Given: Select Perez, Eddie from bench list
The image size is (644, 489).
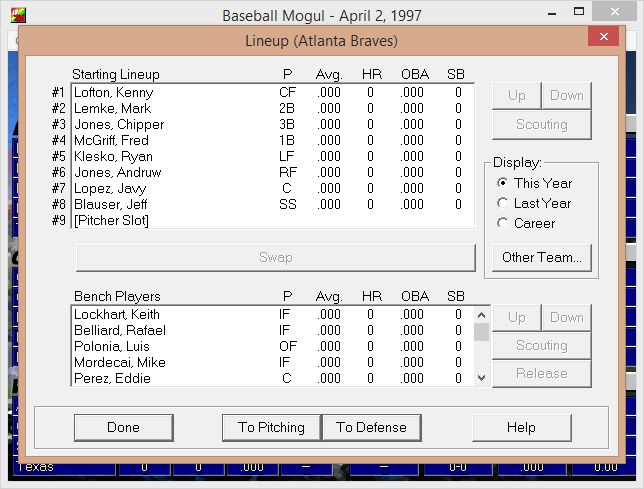Looking at the screenshot, I should 273,378.
